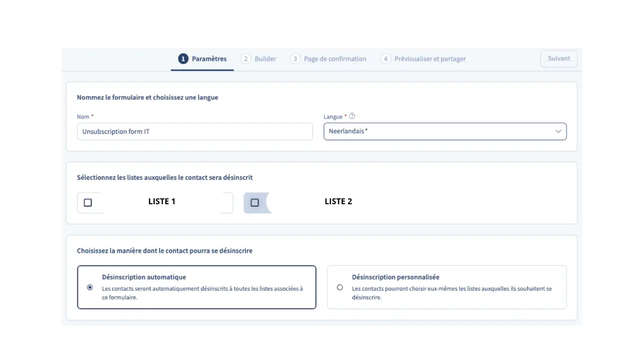Image resolution: width=644 pixels, height=362 pixels.
Task: Select the Désinscription automatique radio button
Action: [x=90, y=287]
